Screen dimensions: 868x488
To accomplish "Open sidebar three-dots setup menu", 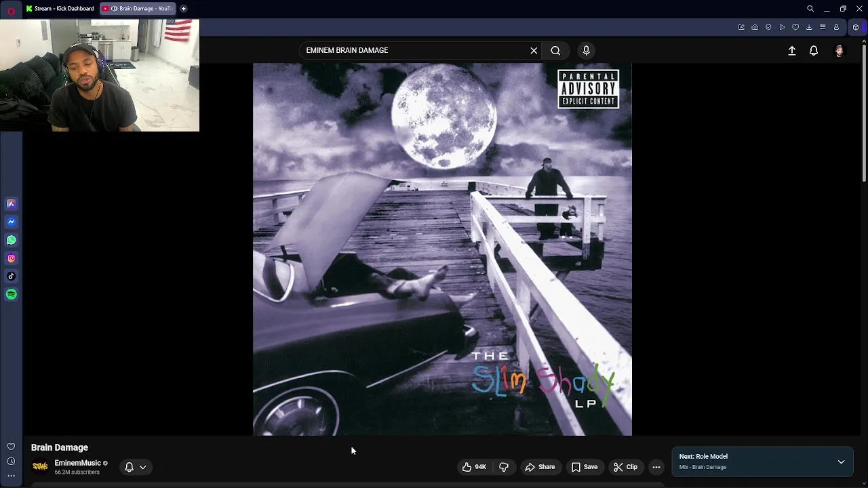I will click(x=11, y=476).
